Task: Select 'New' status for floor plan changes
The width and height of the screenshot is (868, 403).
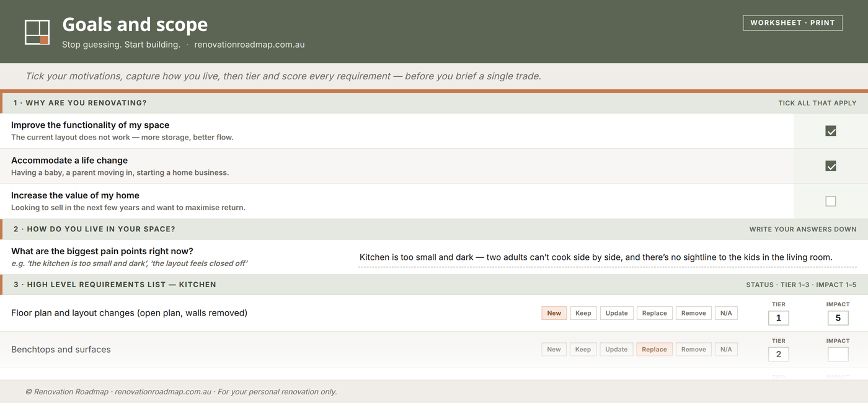Action: (x=554, y=313)
